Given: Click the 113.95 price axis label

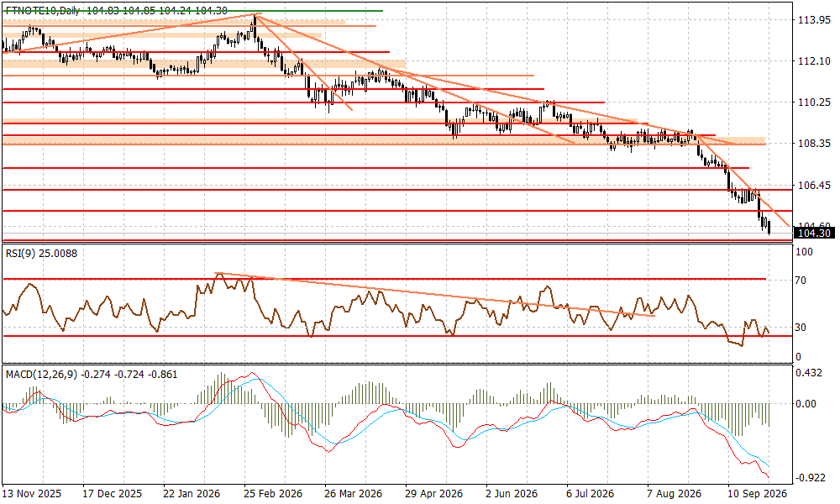Looking at the screenshot, I should pos(814,20).
